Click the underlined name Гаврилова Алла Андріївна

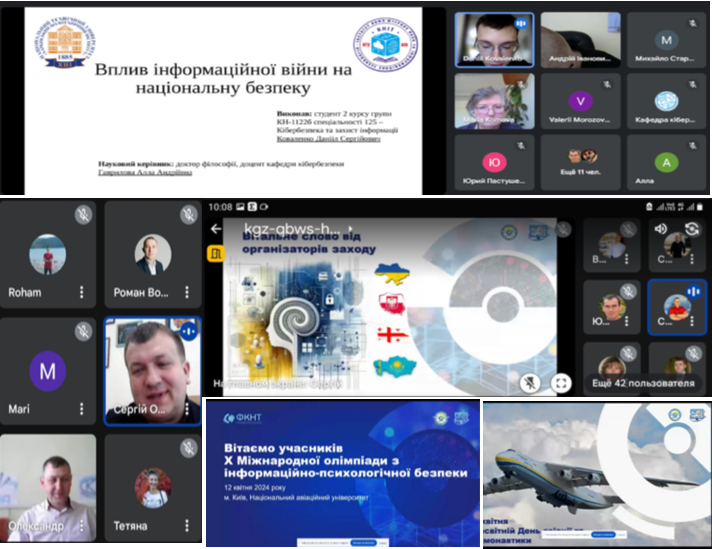(146, 173)
